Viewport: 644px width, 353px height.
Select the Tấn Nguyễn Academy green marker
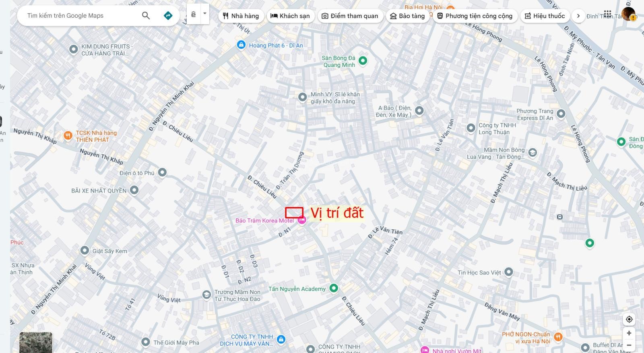pyautogui.click(x=334, y=288)
